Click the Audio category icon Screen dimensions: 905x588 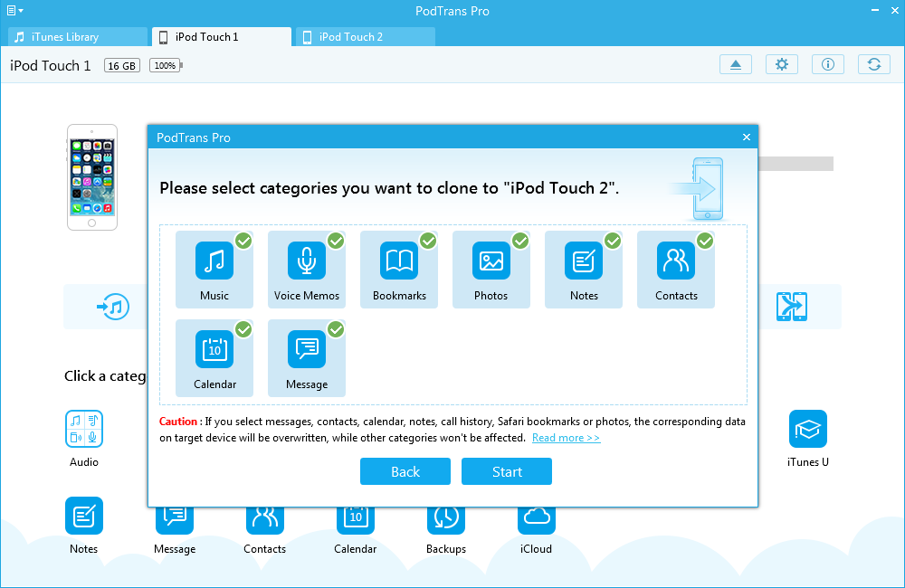coord(84,429)
